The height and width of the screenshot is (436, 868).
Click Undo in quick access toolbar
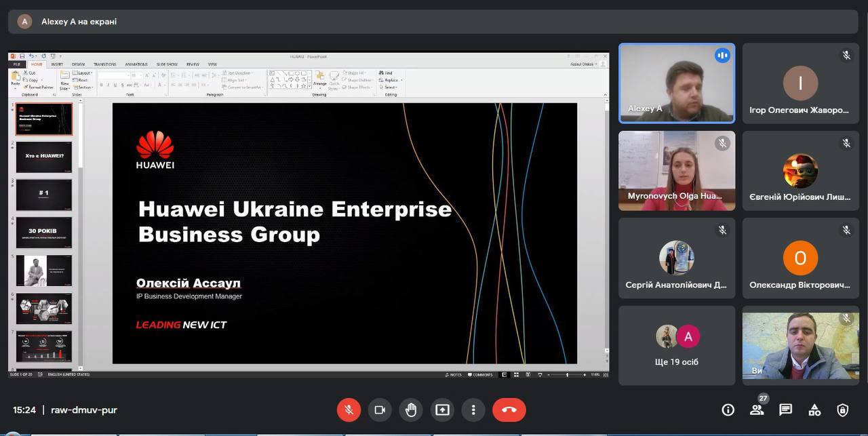pos(31,56)
